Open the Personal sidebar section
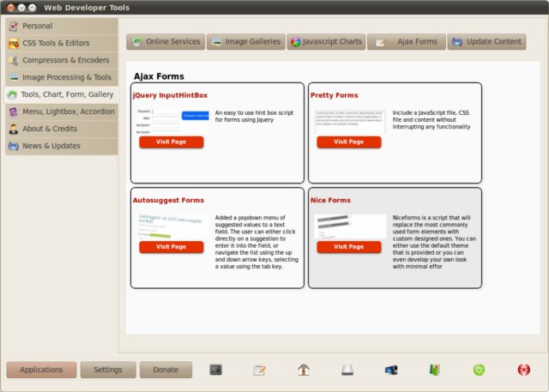The height and width of the screenshot is (392, 549). (62, 26)
